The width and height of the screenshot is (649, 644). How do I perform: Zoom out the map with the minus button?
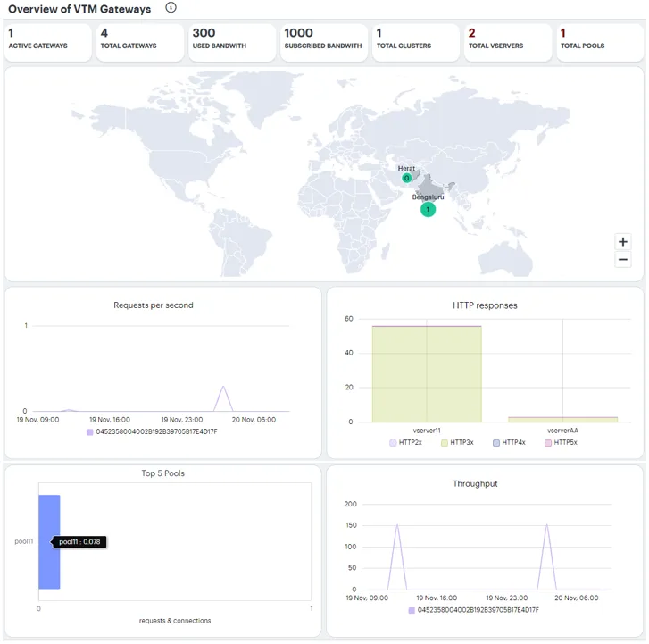[x=622, y=260]
